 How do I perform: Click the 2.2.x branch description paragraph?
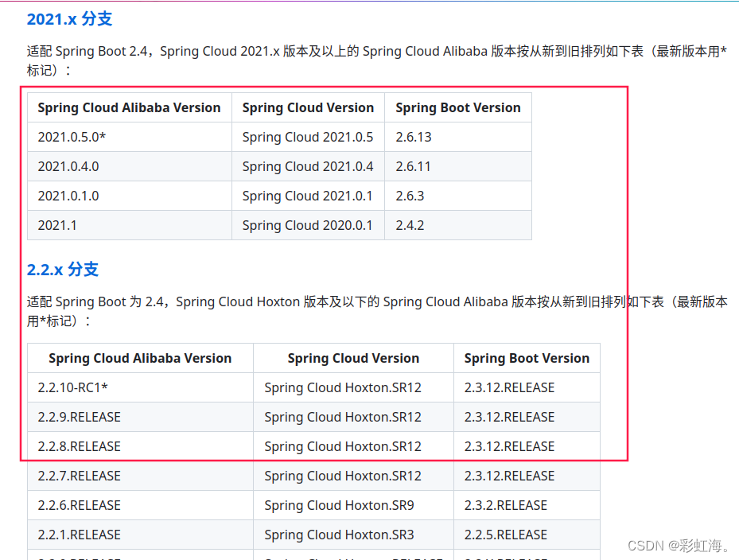[x=377, y=311]
